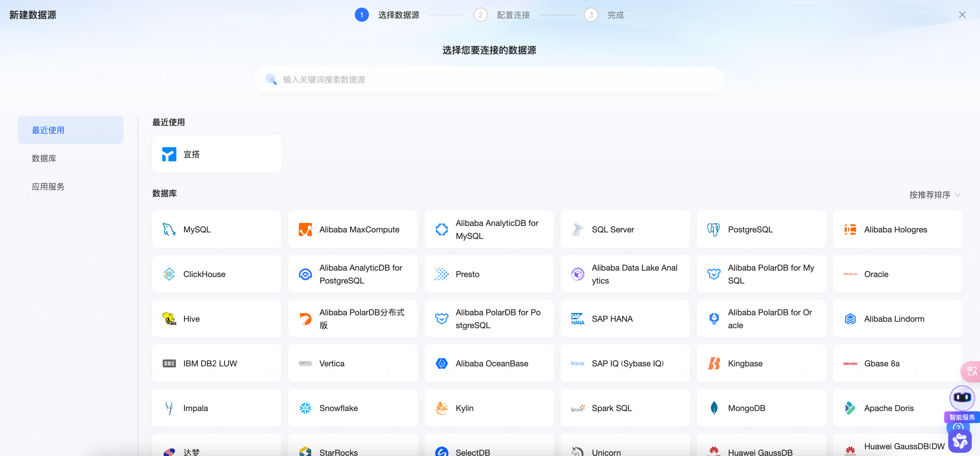The image size is (980, 456).
Task: Select the SAP HANA icon
Action: click(x=578, y=319)
